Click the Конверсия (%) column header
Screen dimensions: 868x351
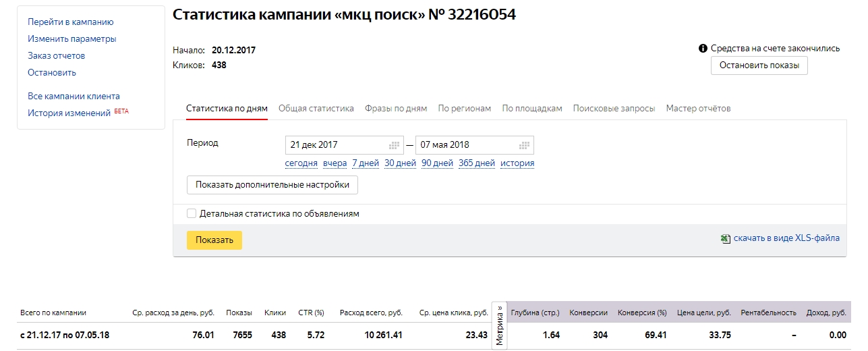pyautogui.click(x=642, y=313)
